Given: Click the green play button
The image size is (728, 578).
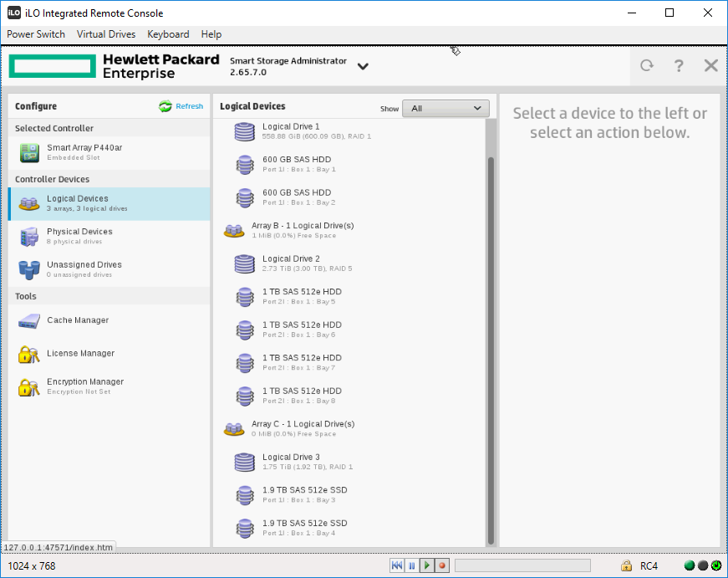Looking at the screenshot, I should [x=426, y=565].
